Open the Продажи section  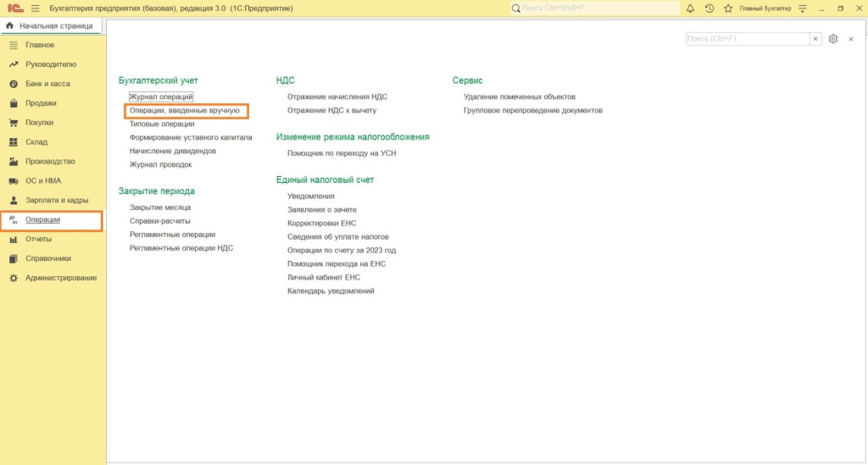click(41, 102)
